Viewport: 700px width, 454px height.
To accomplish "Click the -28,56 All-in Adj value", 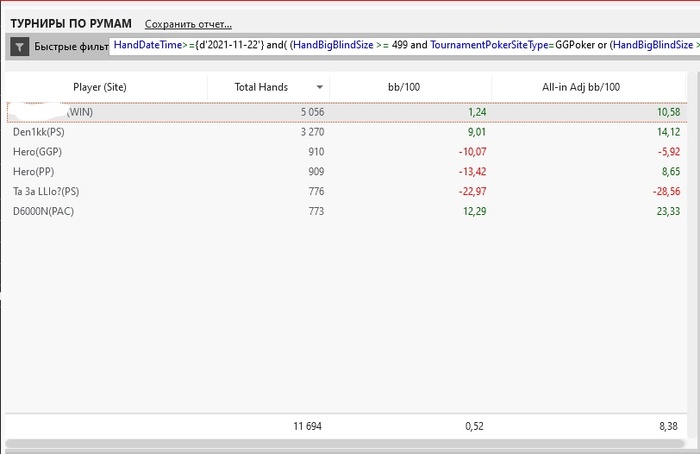I will (x=667, y=192).
